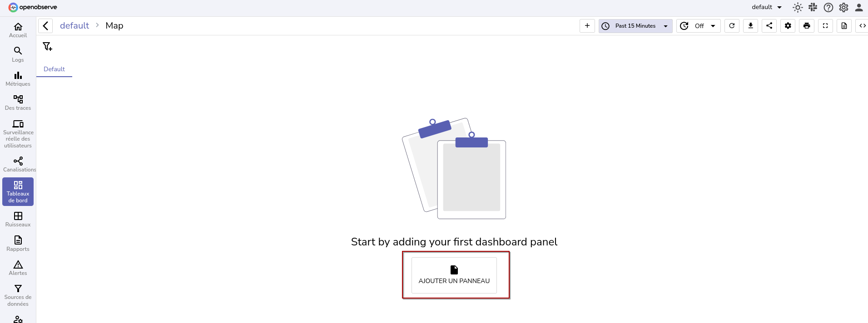Expand the default organization selector

767,7
